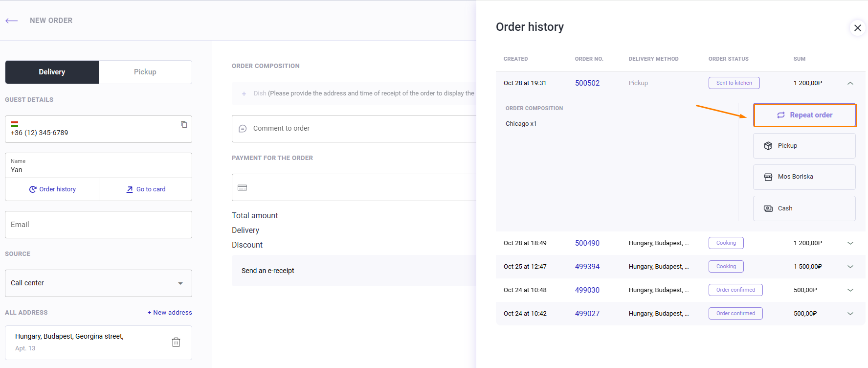This screenshot has width=868, height=368.
Task: Click Order confirmed badge for order 499030
Action: [x=735, y=290]
